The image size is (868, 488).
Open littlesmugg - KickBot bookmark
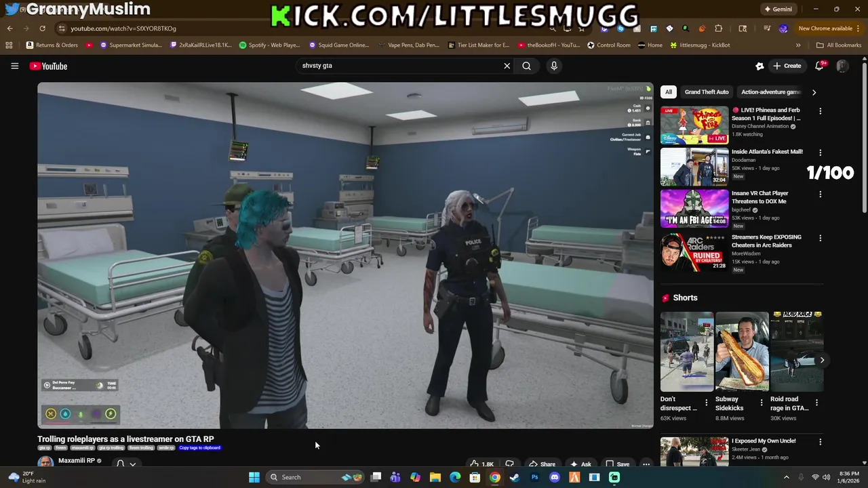point(700,45)
